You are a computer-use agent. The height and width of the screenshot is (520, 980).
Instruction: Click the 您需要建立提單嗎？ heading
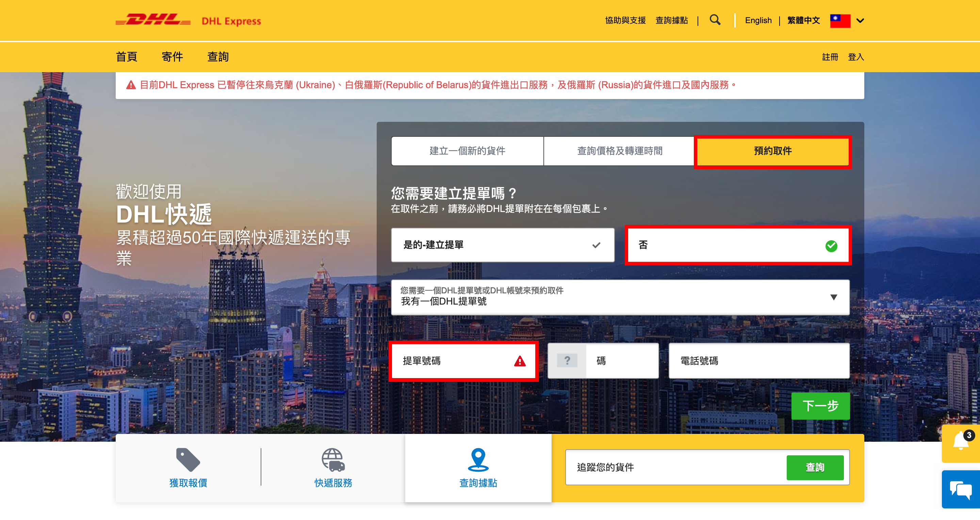point(454,193)
